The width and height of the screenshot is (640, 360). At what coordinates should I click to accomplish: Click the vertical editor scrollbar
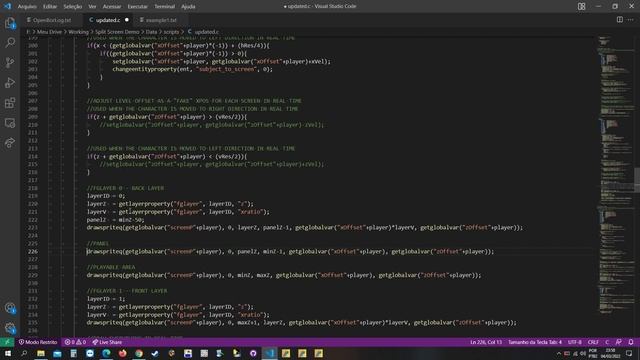click(637, 180)
